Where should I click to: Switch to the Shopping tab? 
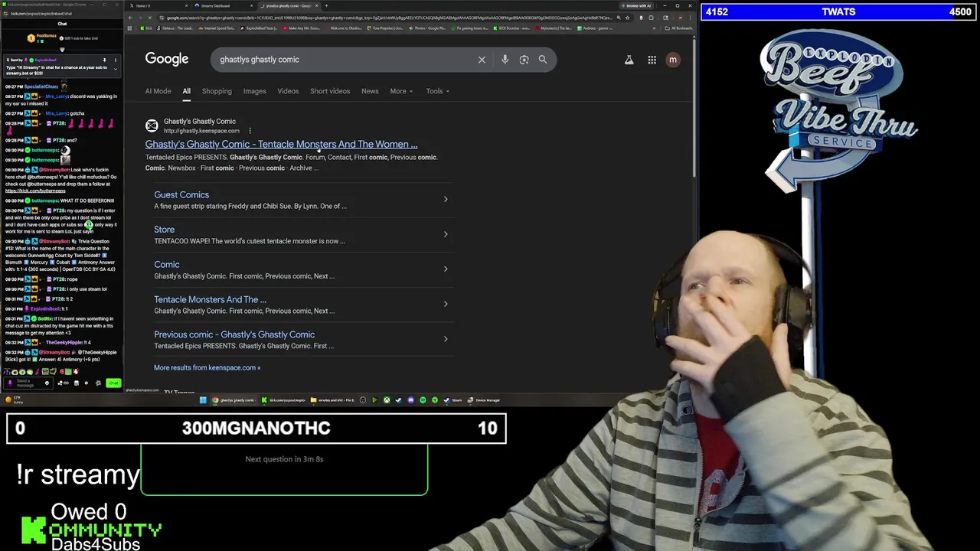coord(217,91)
